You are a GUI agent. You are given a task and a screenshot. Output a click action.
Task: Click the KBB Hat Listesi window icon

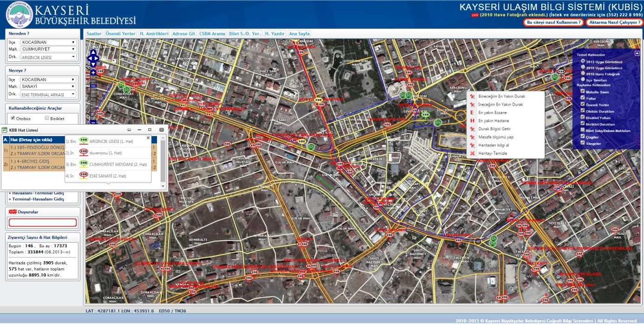pyautogui.click(x=5, y=130)
